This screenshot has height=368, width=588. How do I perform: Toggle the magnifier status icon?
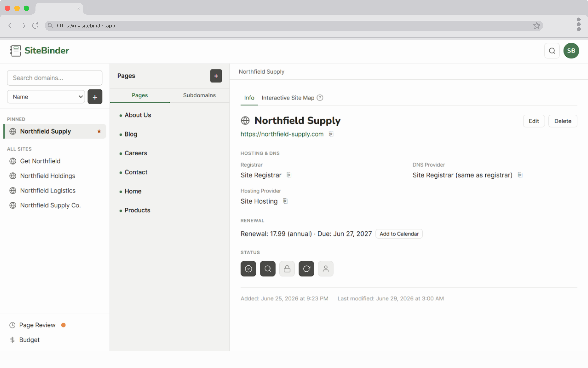click(x=268, y=269)
